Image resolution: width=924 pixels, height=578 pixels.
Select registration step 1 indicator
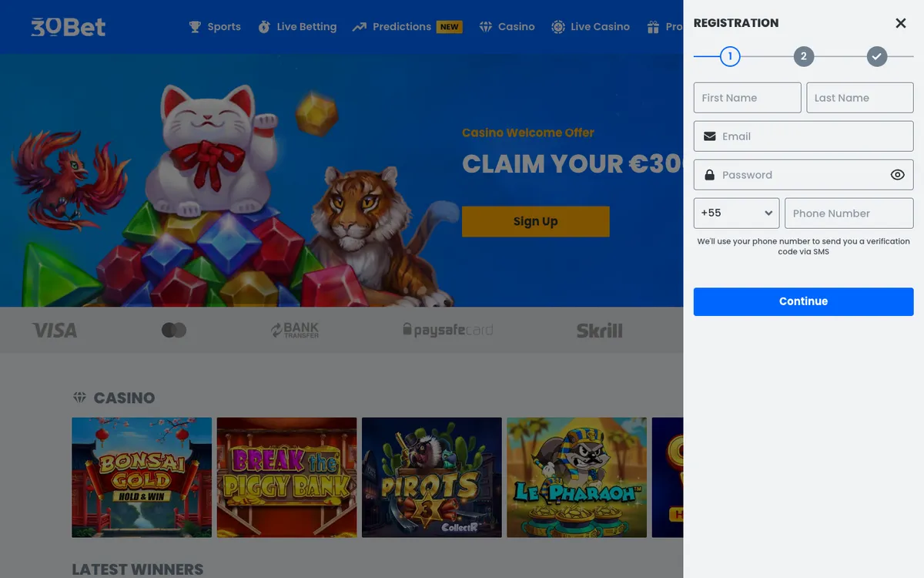pyautogui.click(x=730, y=56)
